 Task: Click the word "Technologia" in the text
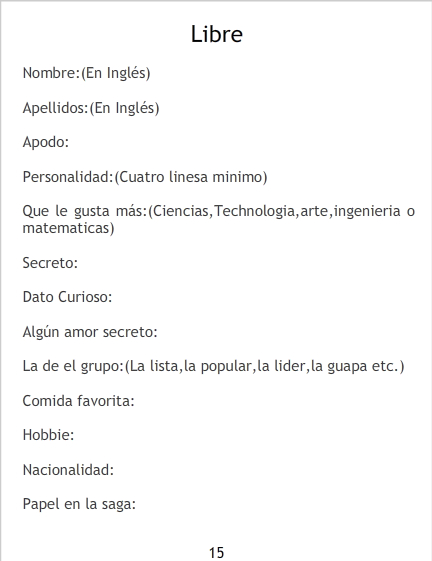point(255,211)
